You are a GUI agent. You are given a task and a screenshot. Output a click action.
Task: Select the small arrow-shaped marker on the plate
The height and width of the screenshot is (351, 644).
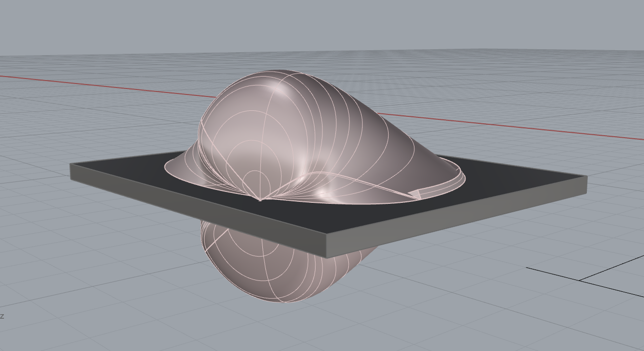(414, 194)
